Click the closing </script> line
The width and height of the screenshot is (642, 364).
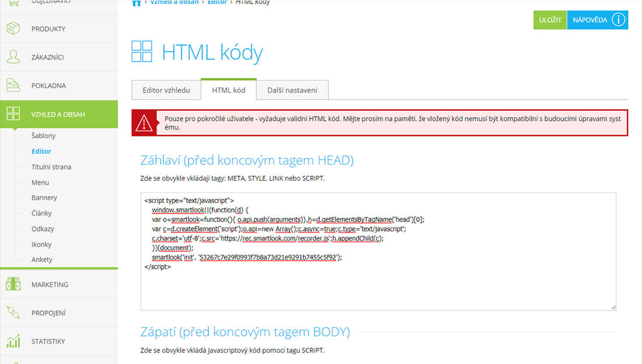(158, 267)
